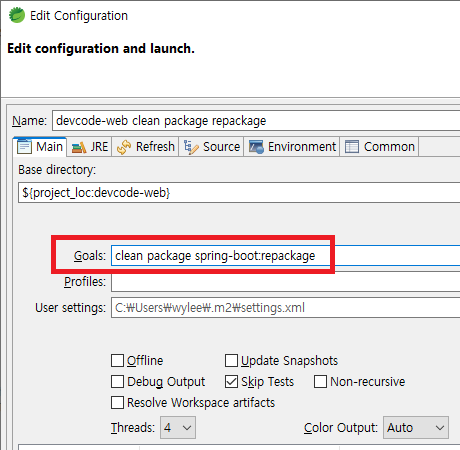This screenshot has width=460, height=450.
Task: Click the 'Color Output:' label
Action: [x=341, y=428]
